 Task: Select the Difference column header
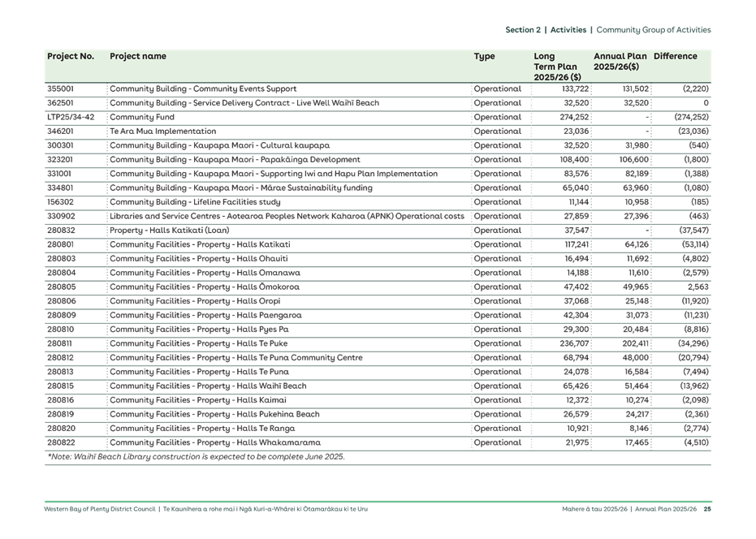coord(677,56)
